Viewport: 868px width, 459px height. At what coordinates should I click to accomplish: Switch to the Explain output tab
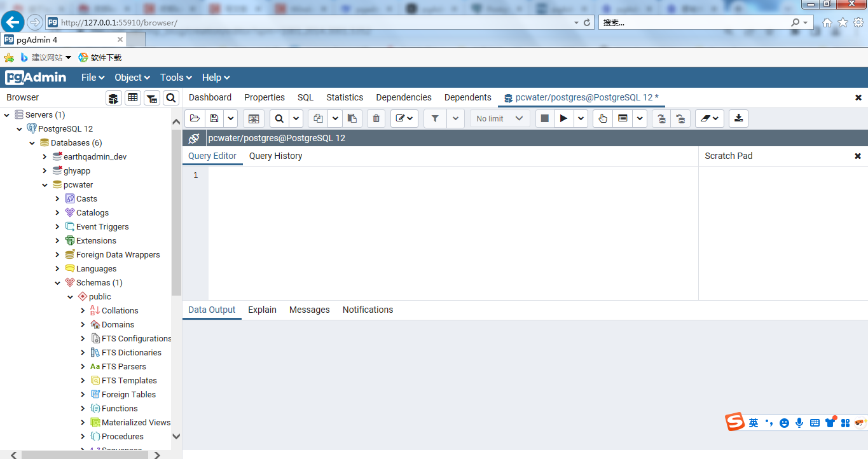[x=262, y=310]
